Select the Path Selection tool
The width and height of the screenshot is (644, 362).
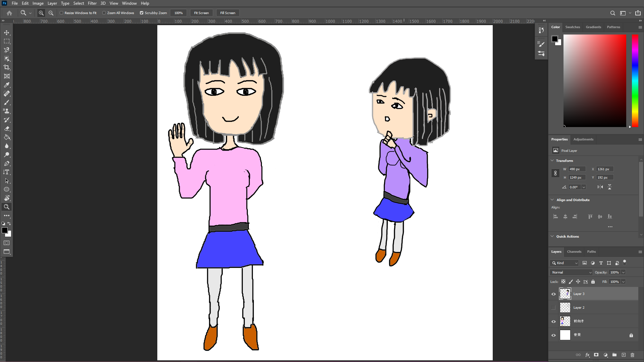[x=7, y=181]
